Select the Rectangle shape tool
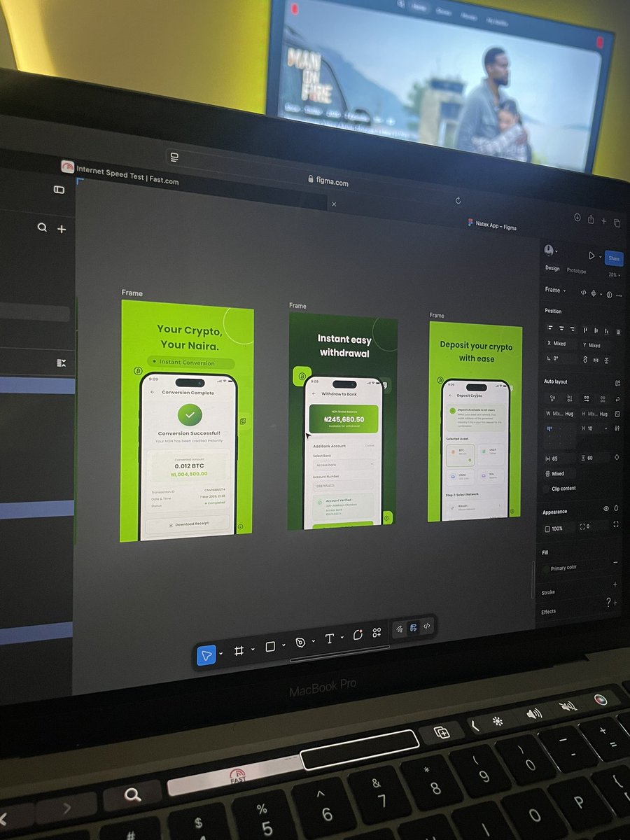The width and height of the screenshot is (630, 840). pos(270,647)
